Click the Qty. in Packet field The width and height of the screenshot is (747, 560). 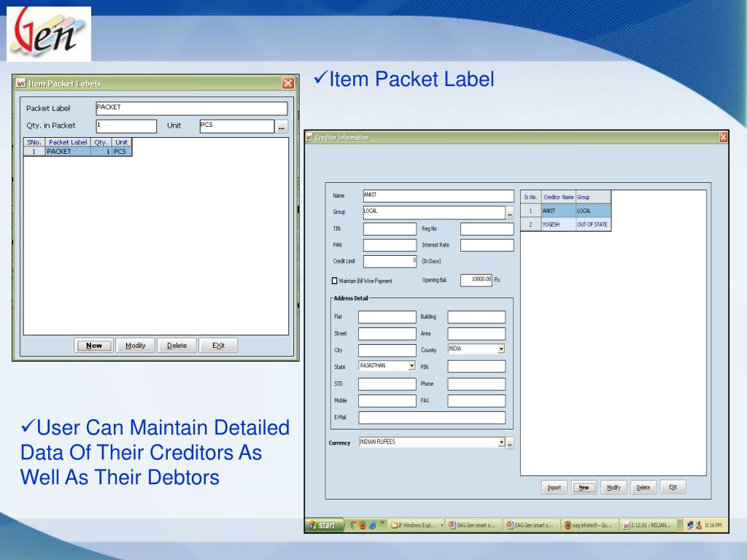tap(126, 125)
